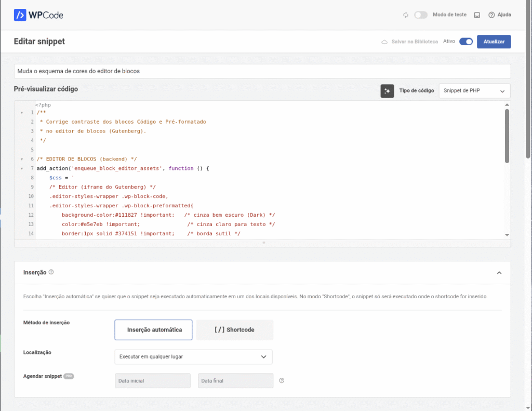Click the help icon beside Inserção heading

tap(51, 272)
